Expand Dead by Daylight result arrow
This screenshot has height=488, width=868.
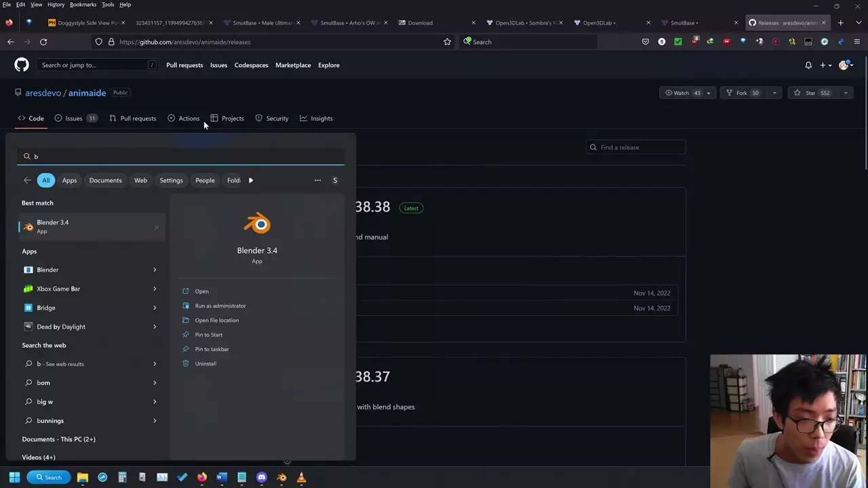[155, 327]
